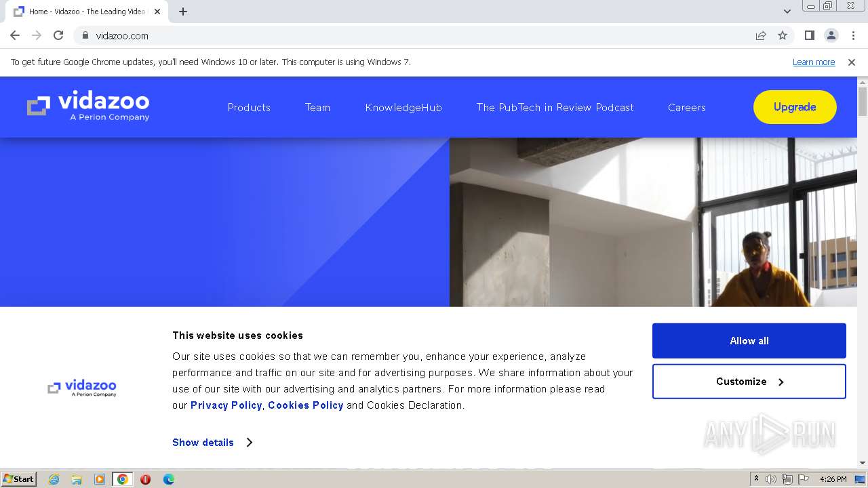Open the volume speaker tray icon
Image resolution: width=868 pixels, height=488 pixels.
click(x=771, y=479)
